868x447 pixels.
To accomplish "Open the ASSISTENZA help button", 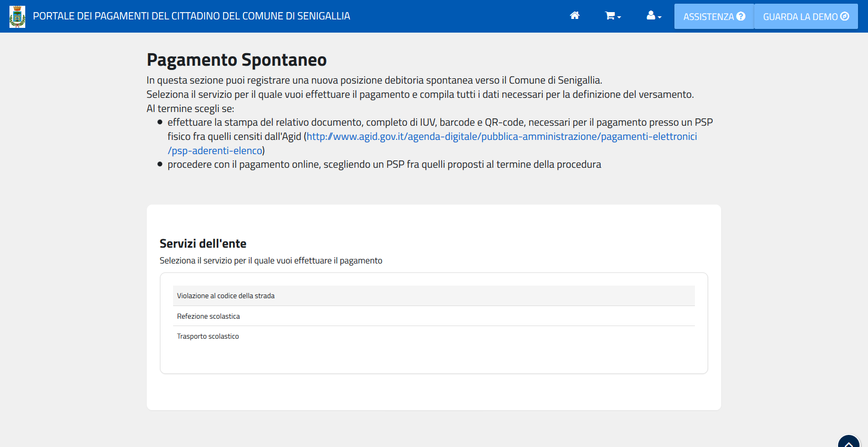I will coord(709,16).
